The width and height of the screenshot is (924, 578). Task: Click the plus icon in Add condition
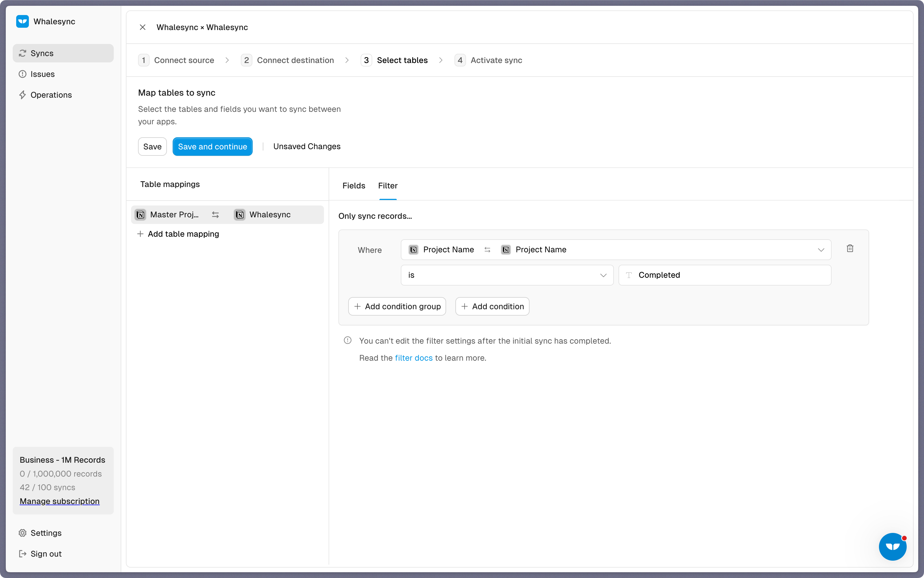coord(465,307)
